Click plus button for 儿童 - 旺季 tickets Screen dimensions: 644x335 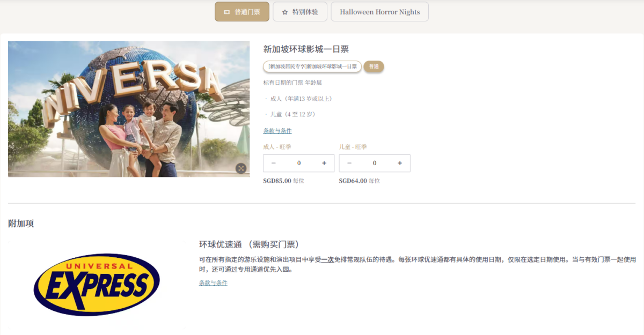[x=399, y=163]
